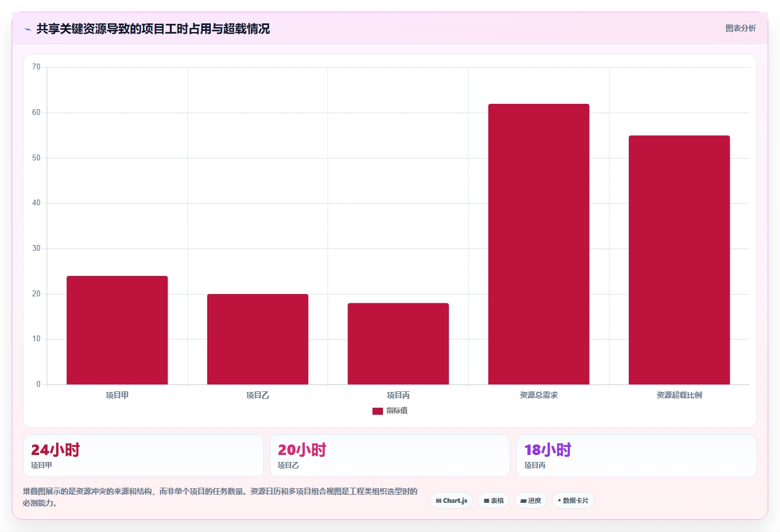Click the 资源总需求 chart bar
Image resolution: width=780 pixels, height=532 pixels.
[x=539, y=244]
